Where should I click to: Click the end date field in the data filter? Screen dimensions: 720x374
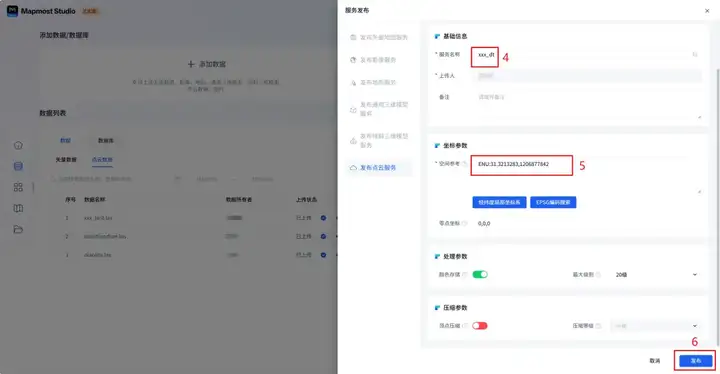262,179
